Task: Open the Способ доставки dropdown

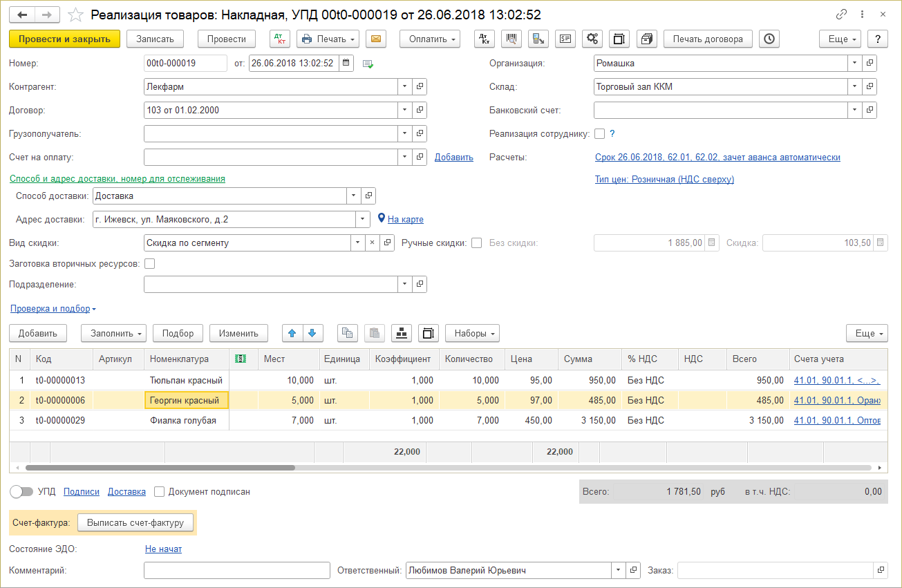Action: (x=354, y=196)
